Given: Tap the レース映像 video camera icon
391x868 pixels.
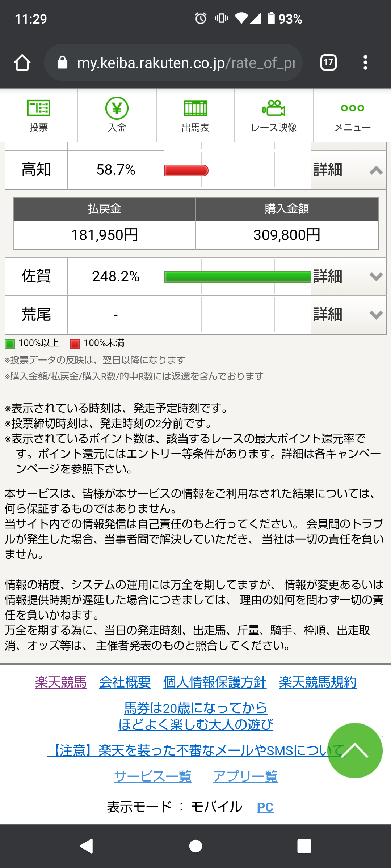Looking at the screenshot, I should (274, 109).
